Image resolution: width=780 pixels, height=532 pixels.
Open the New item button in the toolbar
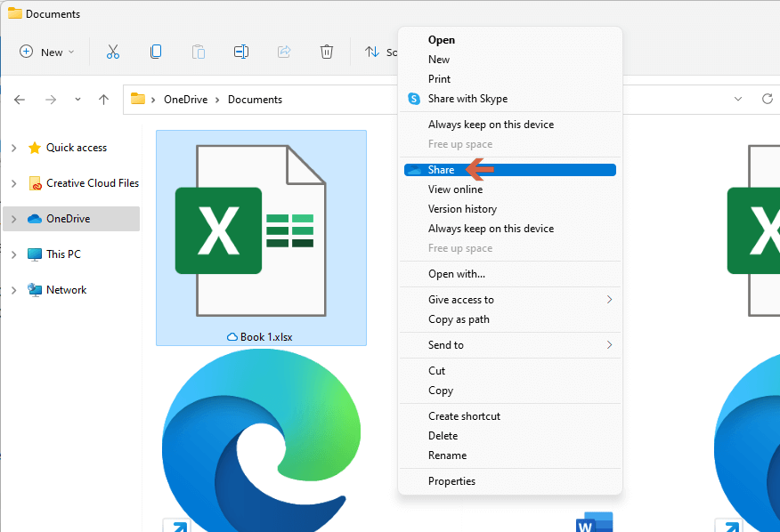coord(47,52)
